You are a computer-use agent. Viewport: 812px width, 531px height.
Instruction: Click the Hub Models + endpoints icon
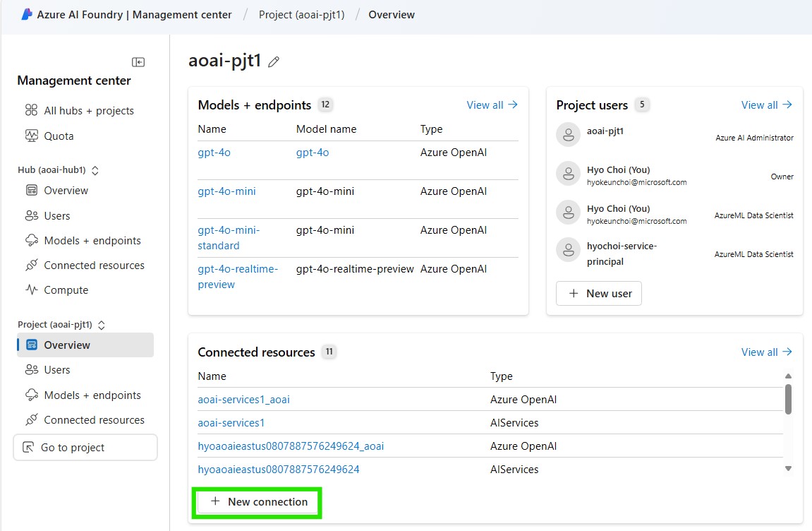click(32, 240)
